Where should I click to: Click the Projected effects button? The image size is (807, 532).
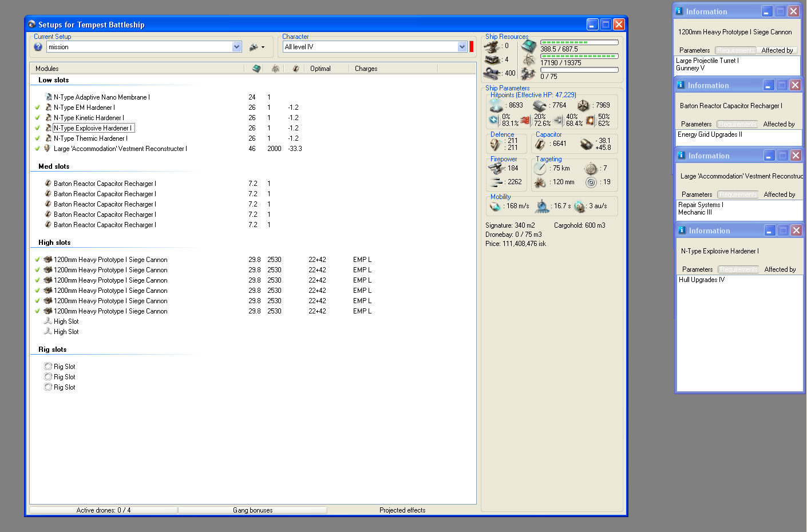point(402,510)
